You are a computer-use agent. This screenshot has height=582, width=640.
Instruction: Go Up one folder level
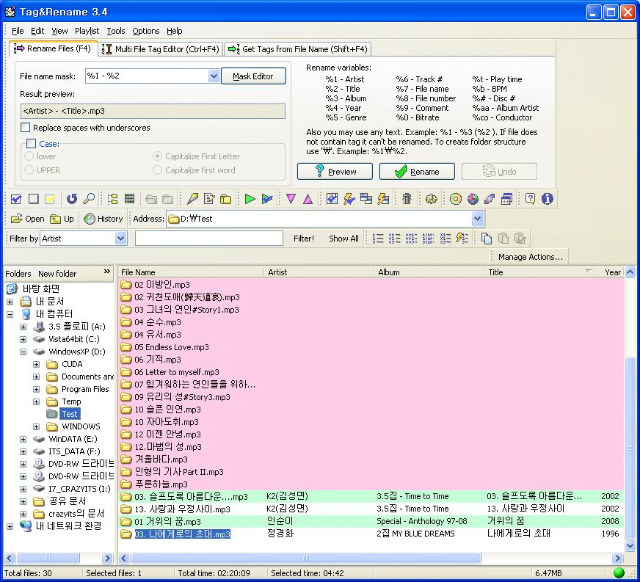pyautogui.click(x=62, y=219)
